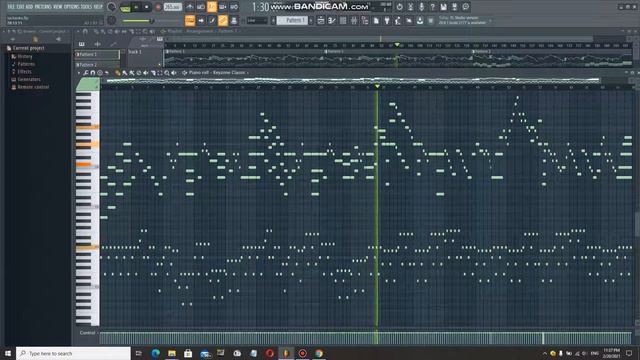This screenshot has width=640, height=360.
Task: Switch to FL Studio taskbar icon
Action: click(x=286, y=353)
